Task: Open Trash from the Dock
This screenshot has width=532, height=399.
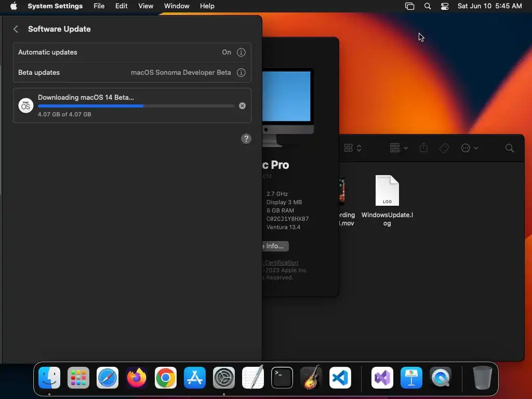Action: pyautogui.click(x=482, y=378)
